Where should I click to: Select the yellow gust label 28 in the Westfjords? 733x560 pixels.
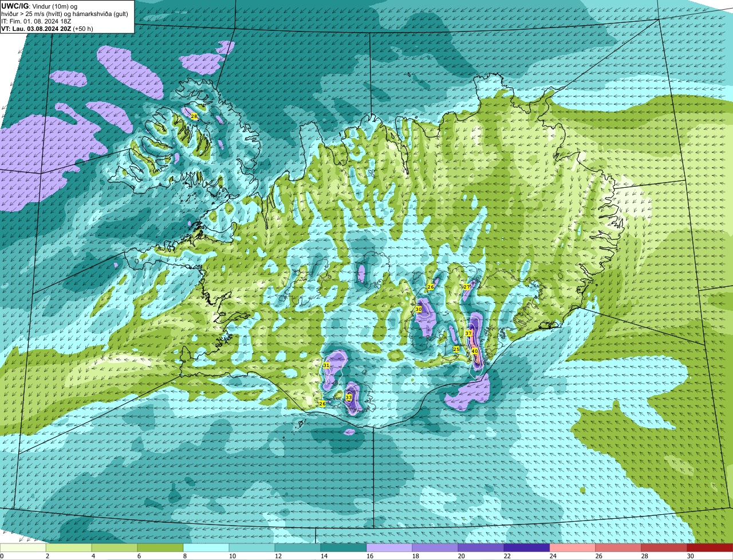194,116
